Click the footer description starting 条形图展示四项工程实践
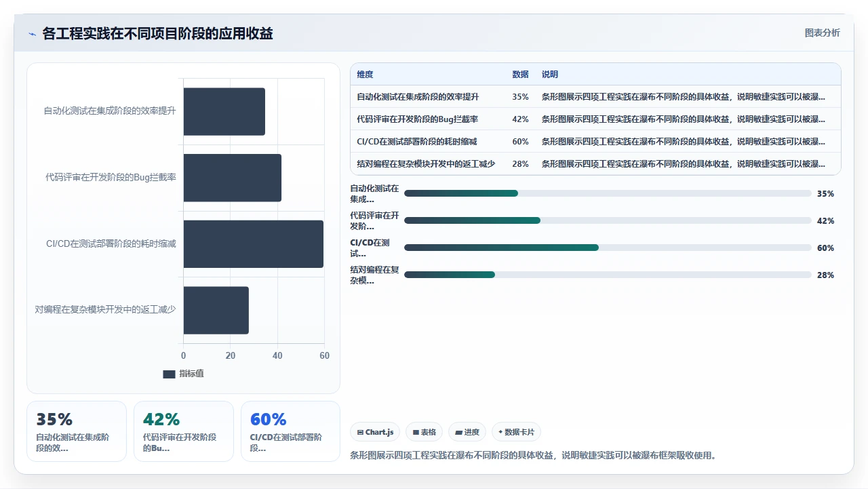 tap(533, 455)
